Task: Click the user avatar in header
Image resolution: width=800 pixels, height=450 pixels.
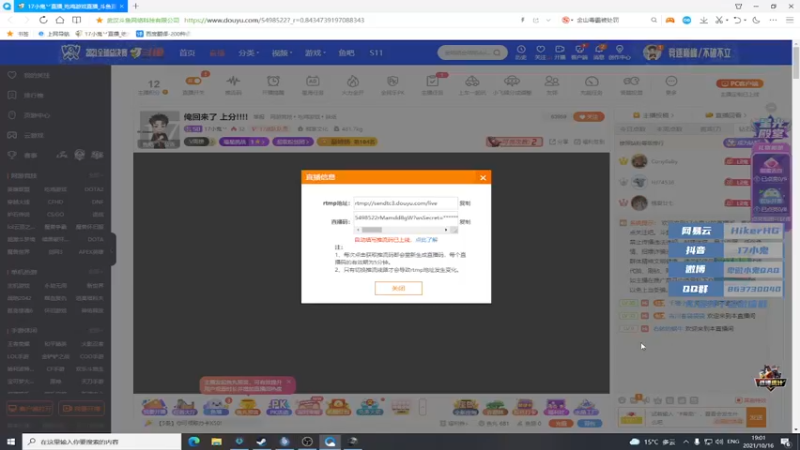Action: pos(652,53)
